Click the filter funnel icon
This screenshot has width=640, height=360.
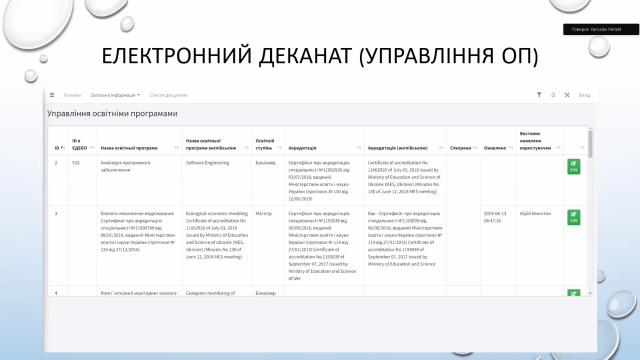539,95
